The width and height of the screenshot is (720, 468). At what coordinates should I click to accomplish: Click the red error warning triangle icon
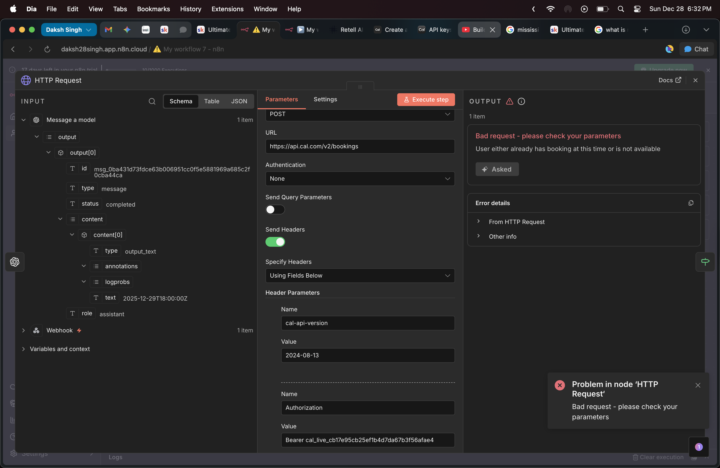tap(509, 101)
